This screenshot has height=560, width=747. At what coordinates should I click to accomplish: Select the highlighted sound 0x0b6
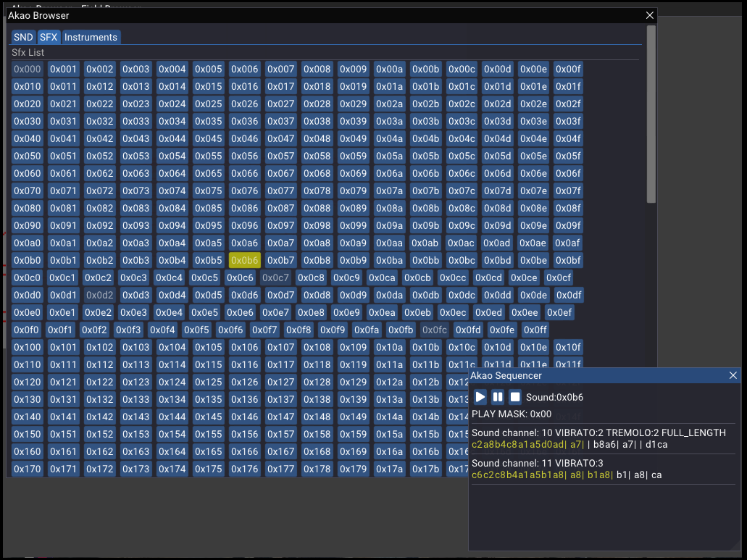(x=244, y=260)
